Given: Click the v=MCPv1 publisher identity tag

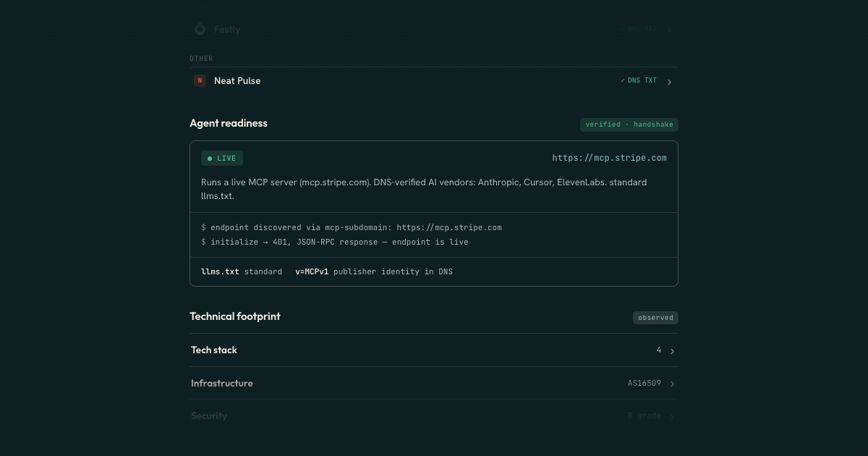Looking at the screenshot, I should click(x=374, y=271).
